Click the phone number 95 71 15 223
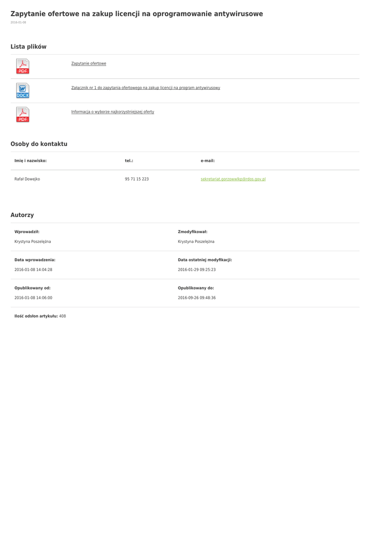The width and height of the screenshot is (392, 554). (x=137, y=179)
